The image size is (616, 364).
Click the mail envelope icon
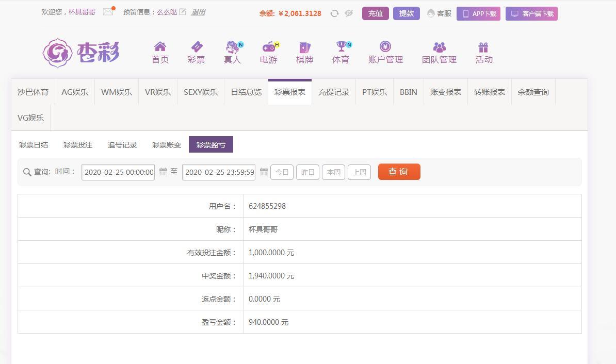click(108, 12)
